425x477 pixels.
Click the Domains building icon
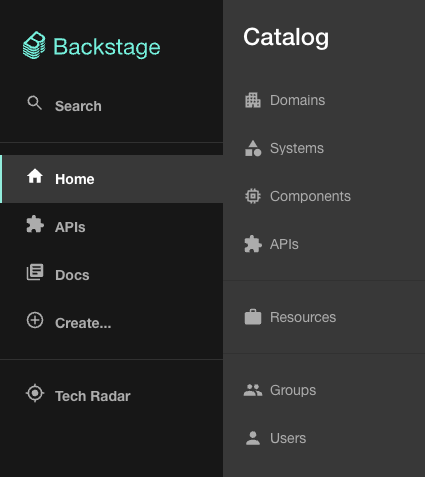[253, 100]
